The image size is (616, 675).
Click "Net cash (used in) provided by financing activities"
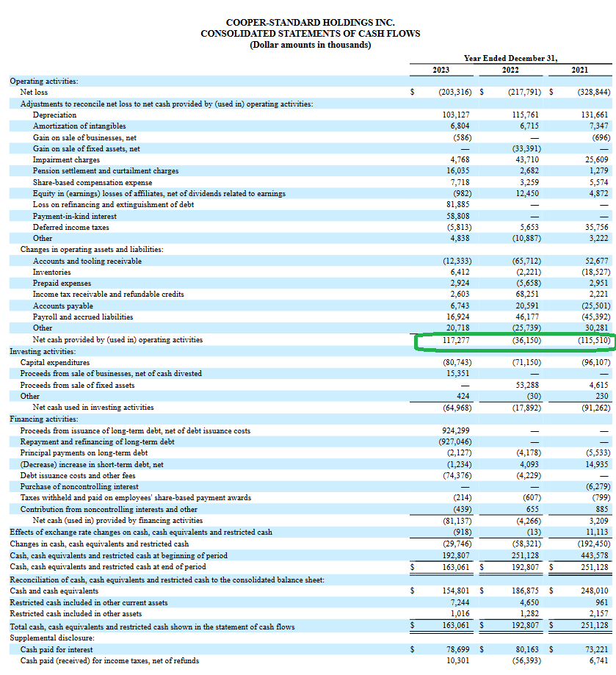tap(118, 521)
